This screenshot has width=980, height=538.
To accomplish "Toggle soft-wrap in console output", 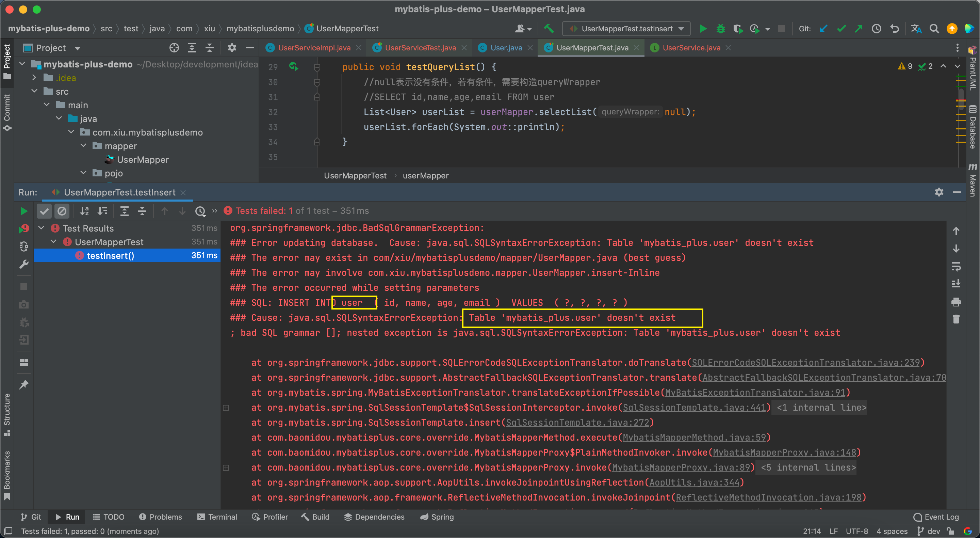I will pos(956,266).
